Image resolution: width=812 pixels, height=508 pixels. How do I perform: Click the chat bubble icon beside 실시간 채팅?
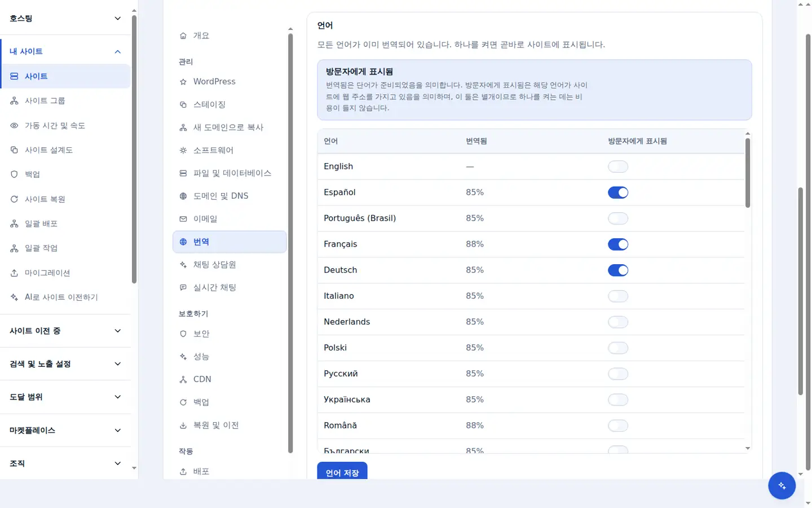click(x=183, y=288)
